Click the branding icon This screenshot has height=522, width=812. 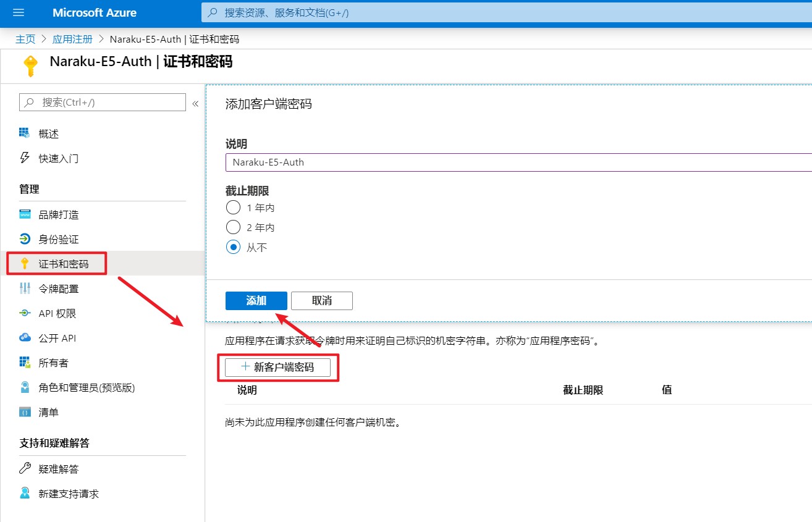25,214
